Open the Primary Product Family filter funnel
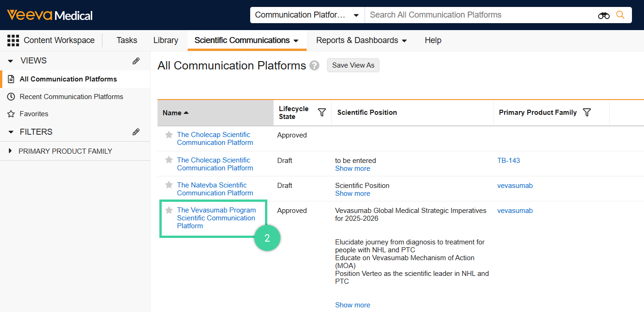This screenshot has height=312, width=644. tap(587, 112)
